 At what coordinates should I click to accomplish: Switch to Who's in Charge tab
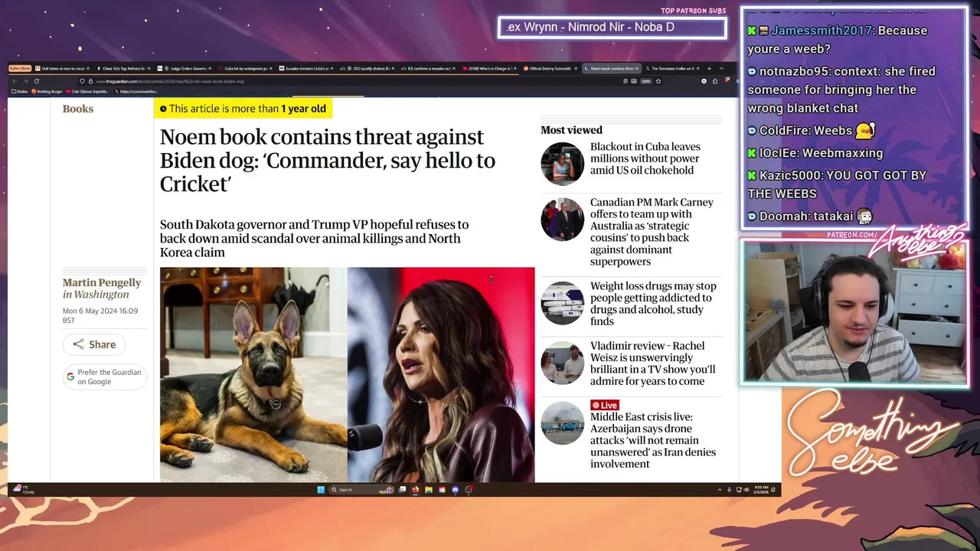488,68
